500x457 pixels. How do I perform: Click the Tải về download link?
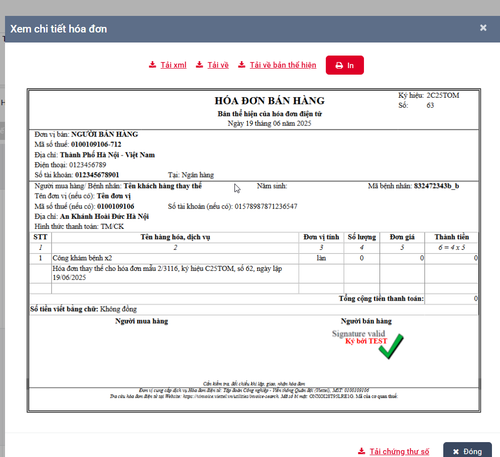coord(218,65)
